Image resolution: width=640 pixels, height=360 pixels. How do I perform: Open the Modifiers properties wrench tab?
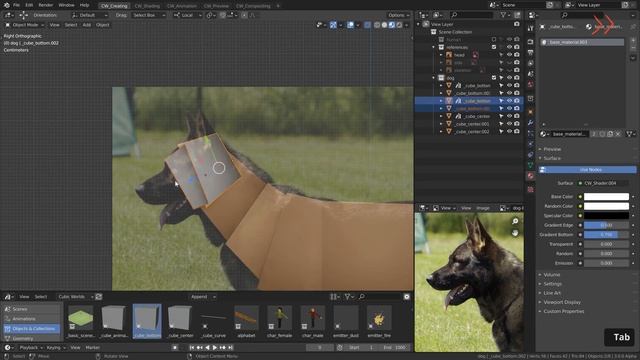530,122
